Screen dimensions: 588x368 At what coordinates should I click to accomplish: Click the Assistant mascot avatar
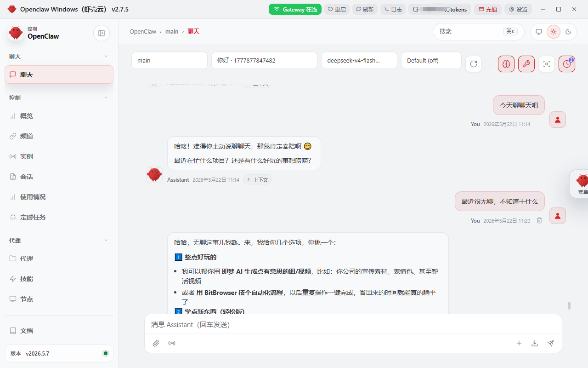[x=154, y=174]
